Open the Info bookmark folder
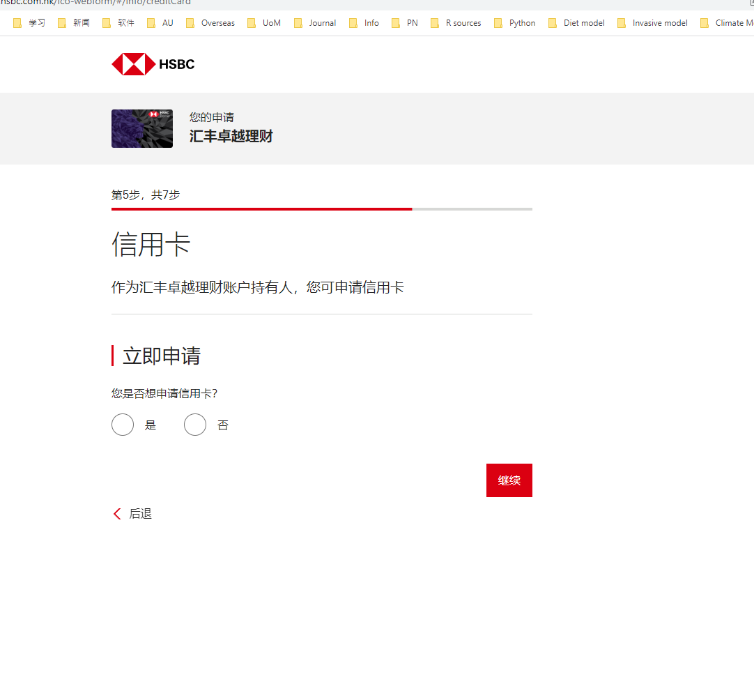Screen dimensions: 754x700 364,23
